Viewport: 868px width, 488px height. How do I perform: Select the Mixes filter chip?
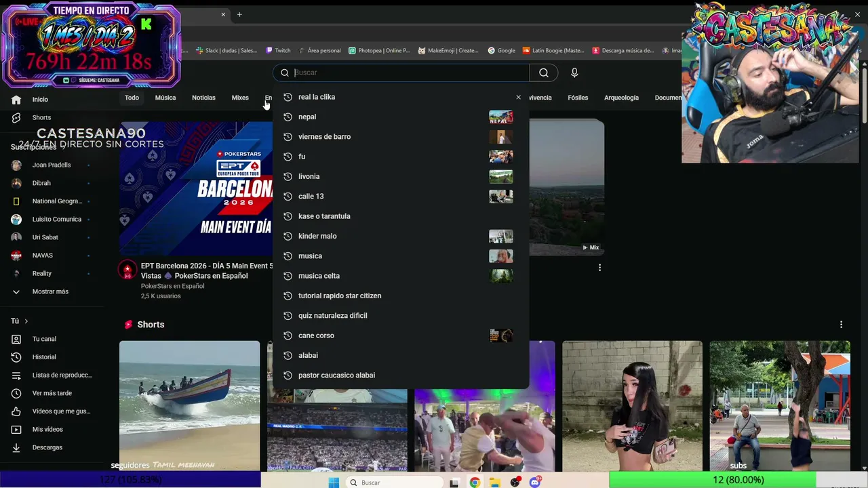point(240,98)
